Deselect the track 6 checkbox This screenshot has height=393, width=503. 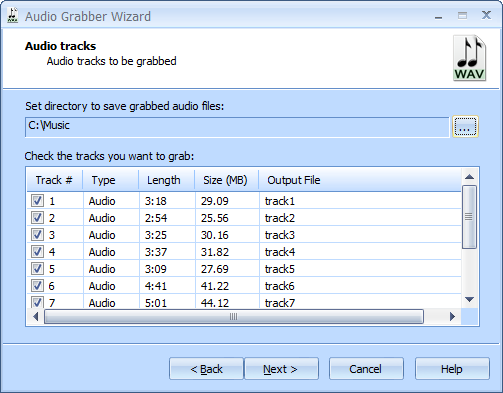coord(37,286)
